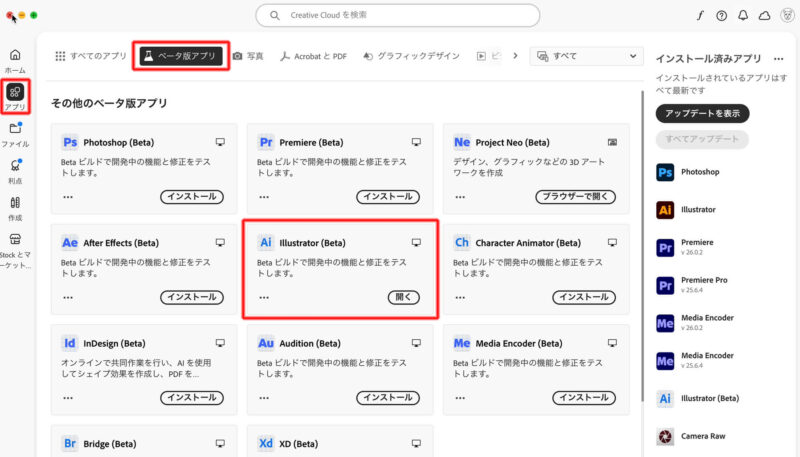Open more options for InDesign (Beta) card
Screen dimensions: 800x457
[68, 398]
